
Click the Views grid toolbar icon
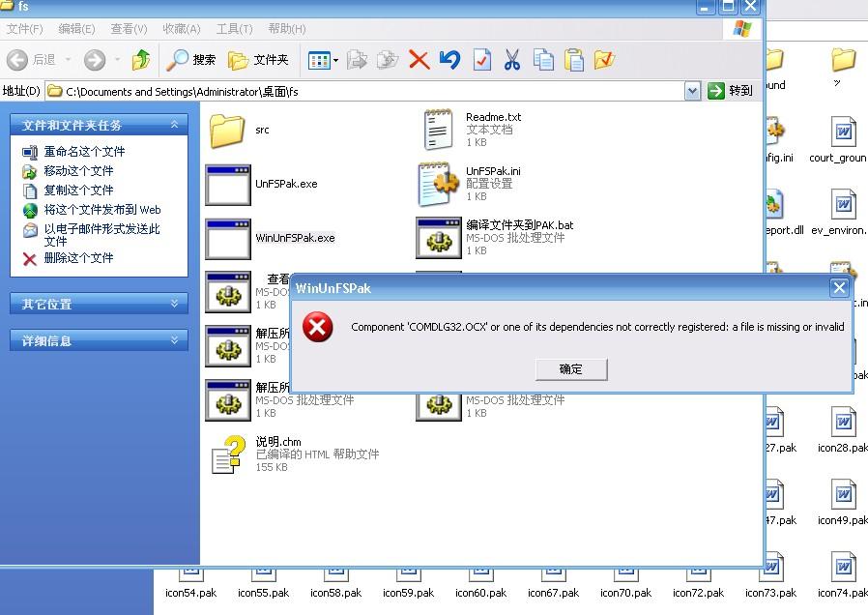319,60
